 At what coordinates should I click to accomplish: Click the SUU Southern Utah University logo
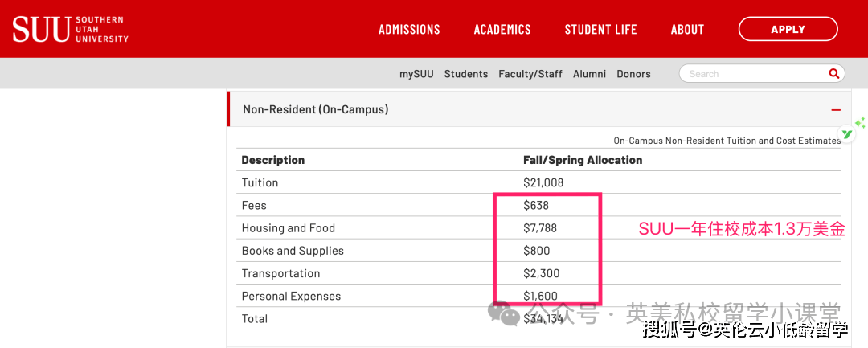70,29
